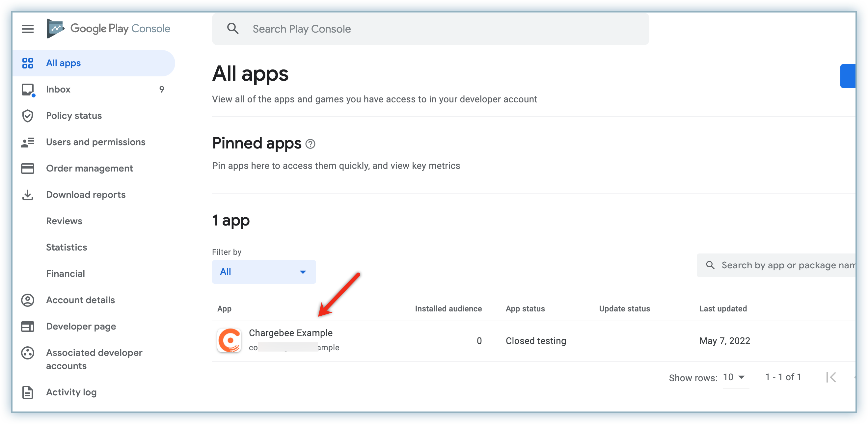Image resolution: width=868 pixels, height=424 pixels.
Task: Open Users and permissions menu item
Action: 96,142
